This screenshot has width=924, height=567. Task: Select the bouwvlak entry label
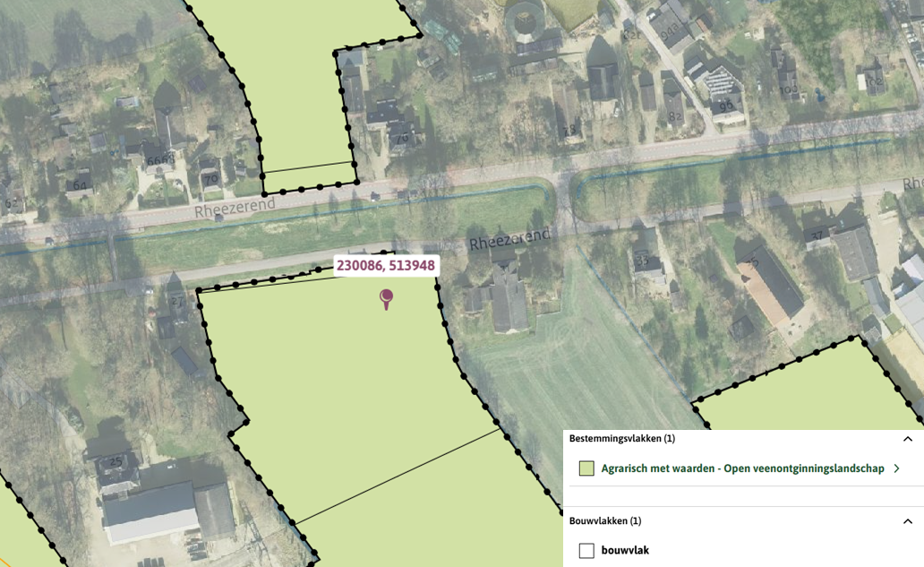[x=625, y=551]
